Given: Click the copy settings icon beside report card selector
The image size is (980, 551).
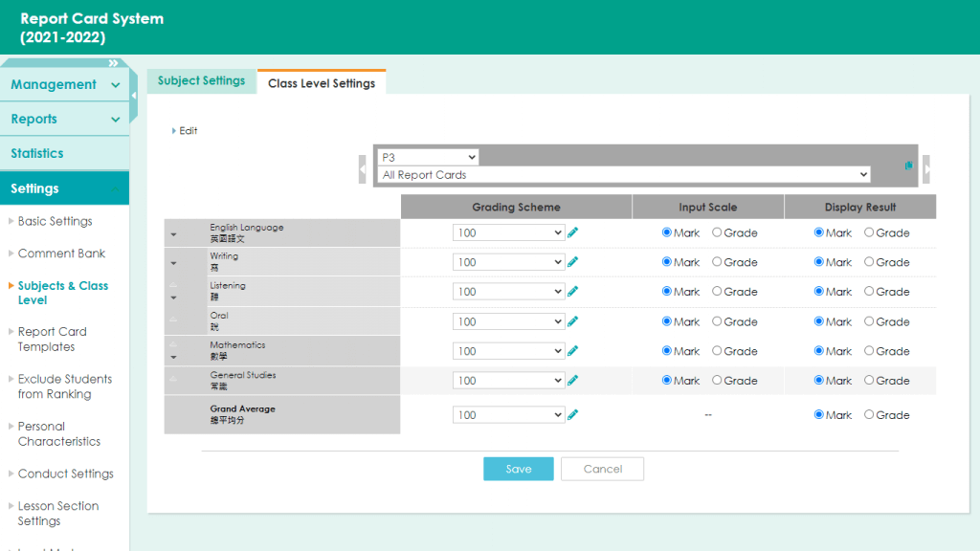Looking at the screenshot, I should coord(908,165).
